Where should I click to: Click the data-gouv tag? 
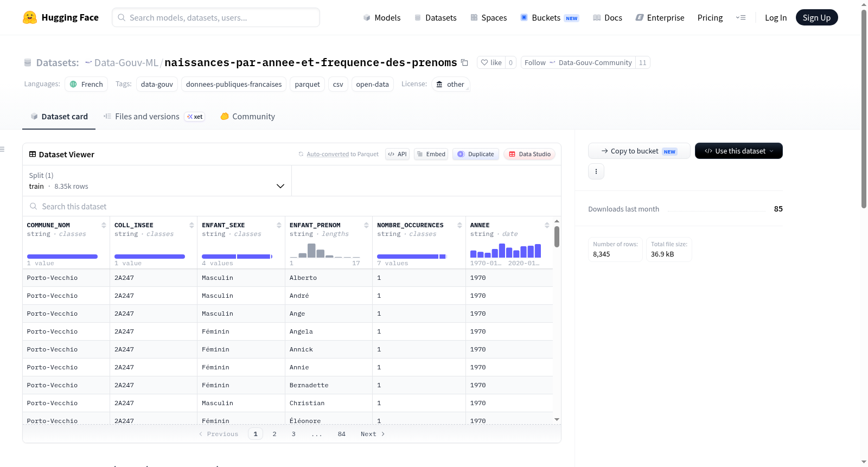click(x=157, y=84)
